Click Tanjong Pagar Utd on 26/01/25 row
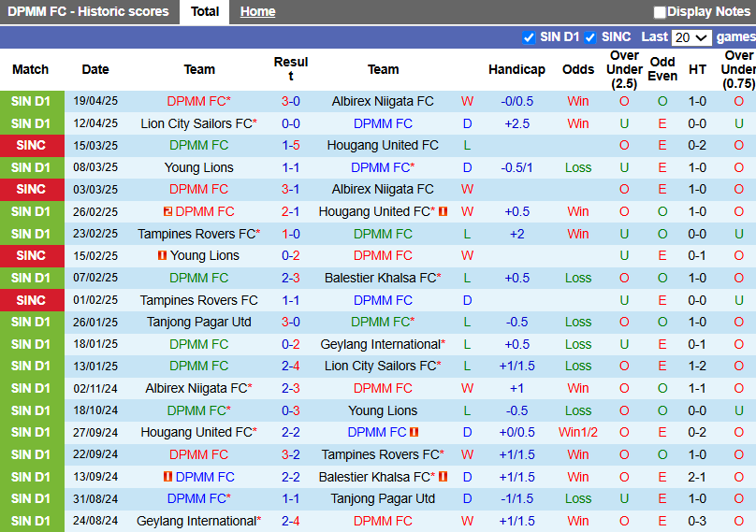756x532 pixels. [x=198, y=322]
